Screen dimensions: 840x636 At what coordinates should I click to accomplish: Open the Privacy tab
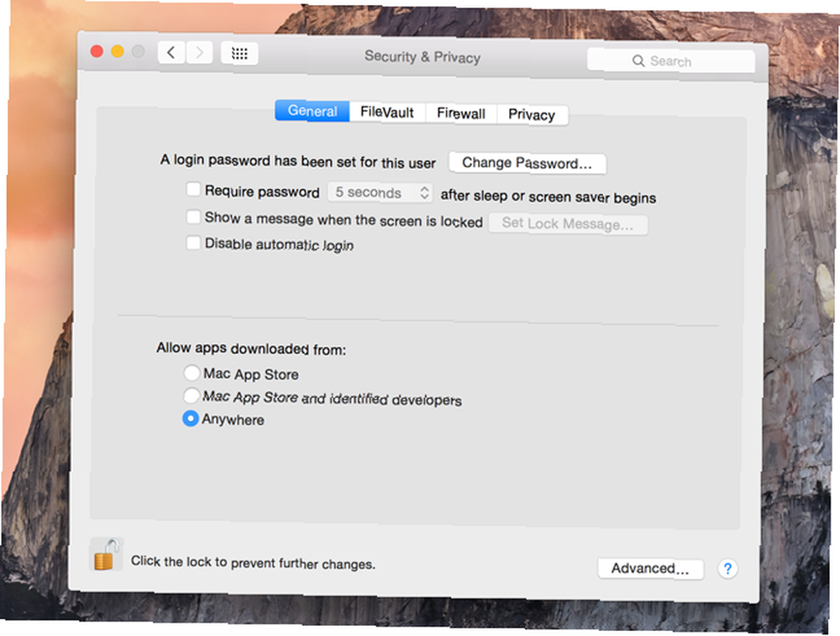tap(532, 114)
